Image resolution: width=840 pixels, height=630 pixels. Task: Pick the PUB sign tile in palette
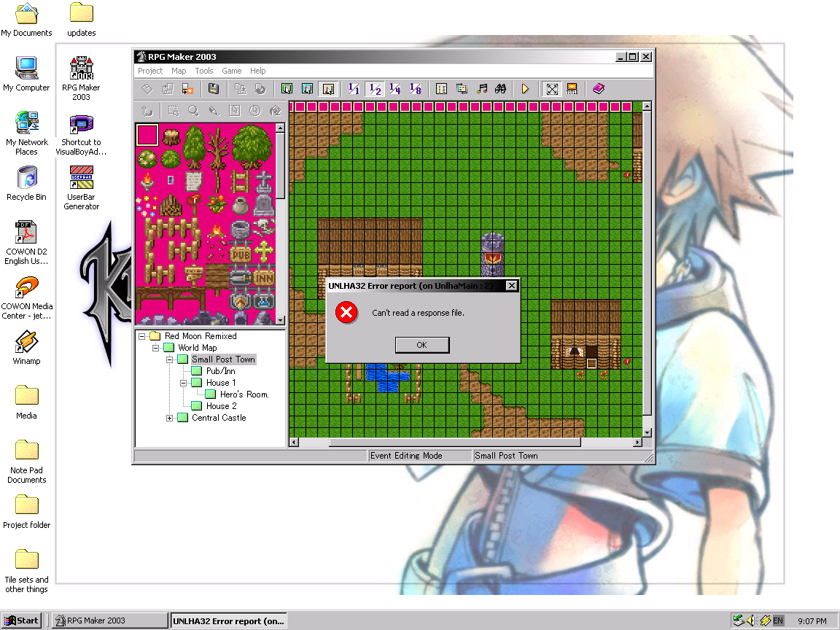241,254
